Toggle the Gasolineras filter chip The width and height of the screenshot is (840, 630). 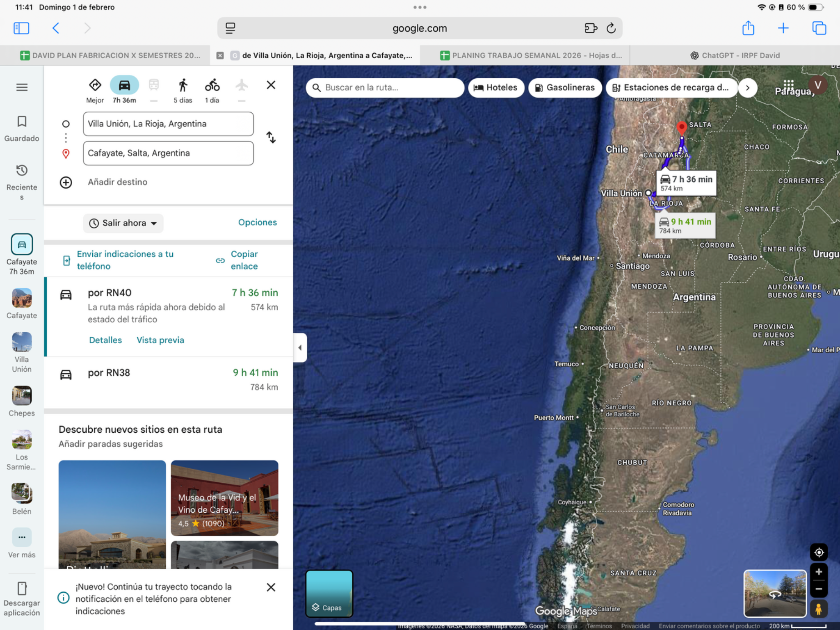(x=565, y=87)
